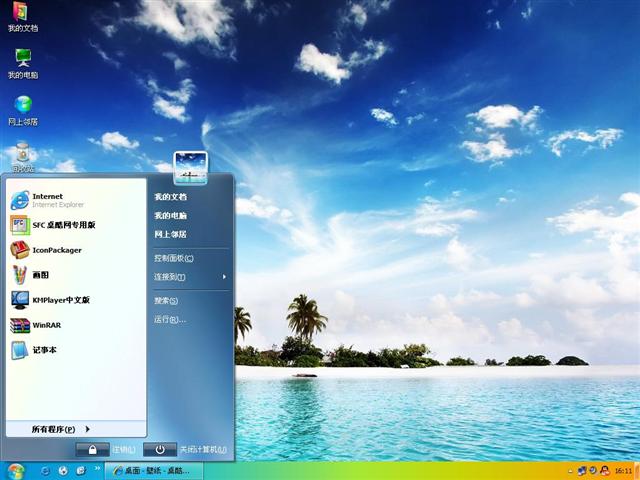Click the QQ penguin tray icon
Image resolution: width=640 pixels, height=480 pixels.
pyautogui.click(x=604, y=470)
